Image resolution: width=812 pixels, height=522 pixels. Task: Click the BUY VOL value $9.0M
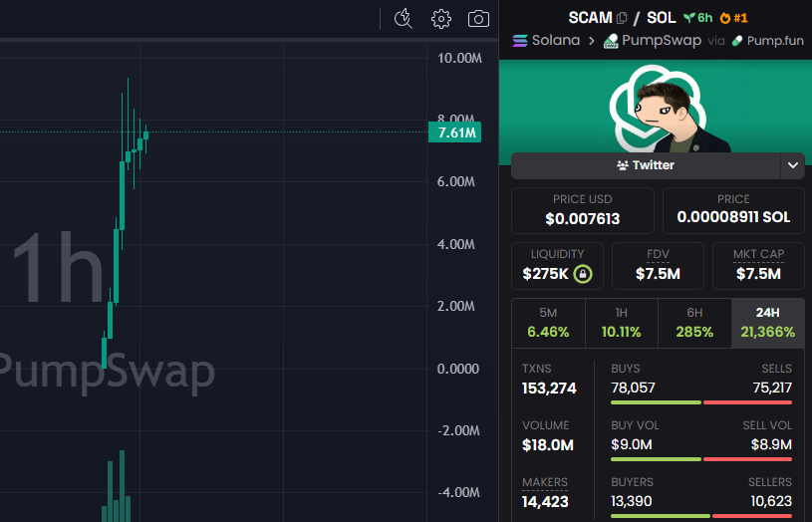click(x=632, y=444)
